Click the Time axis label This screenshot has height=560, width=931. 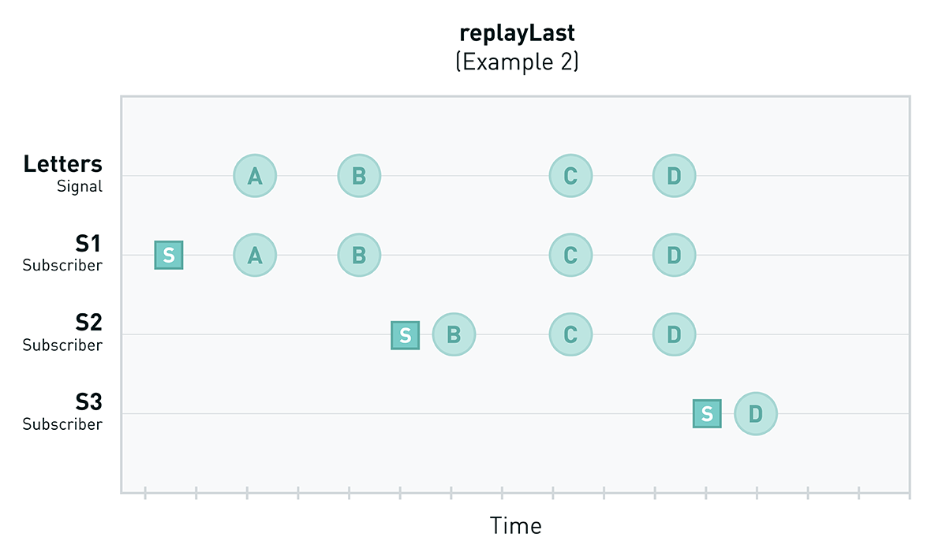click(515, 526)
